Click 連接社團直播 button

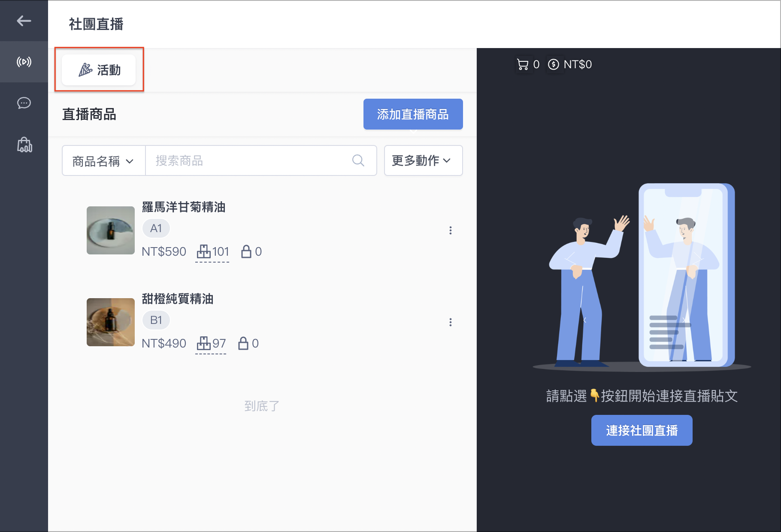click(642, 430)
